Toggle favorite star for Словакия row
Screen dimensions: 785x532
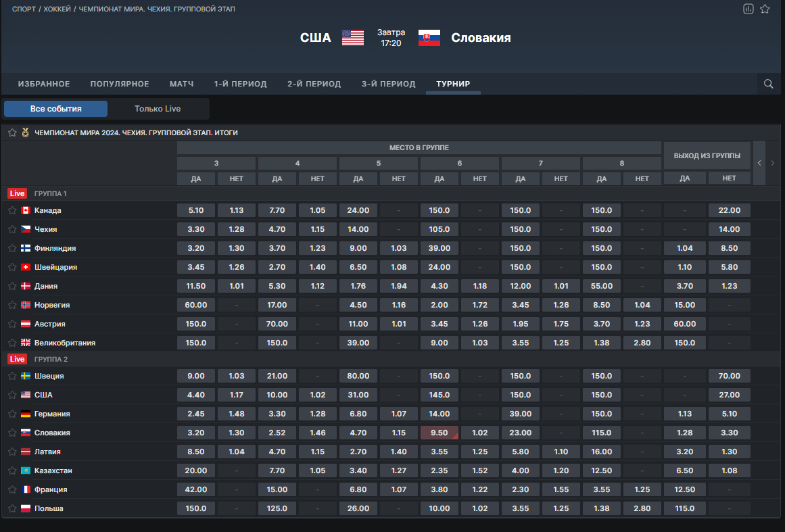point(12,433)
